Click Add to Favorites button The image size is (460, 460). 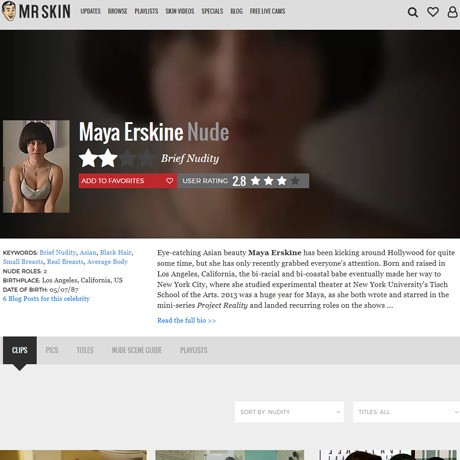click(127, 181)
